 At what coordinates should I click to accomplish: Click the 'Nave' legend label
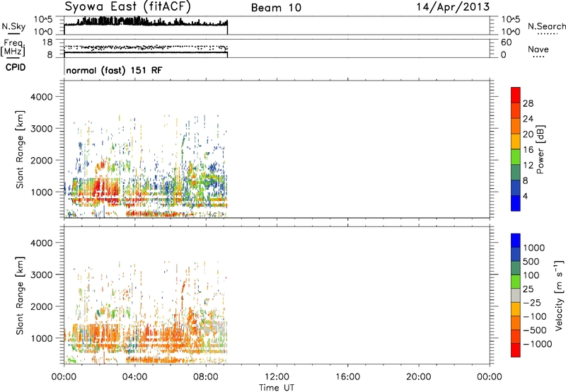coord(538,49)
